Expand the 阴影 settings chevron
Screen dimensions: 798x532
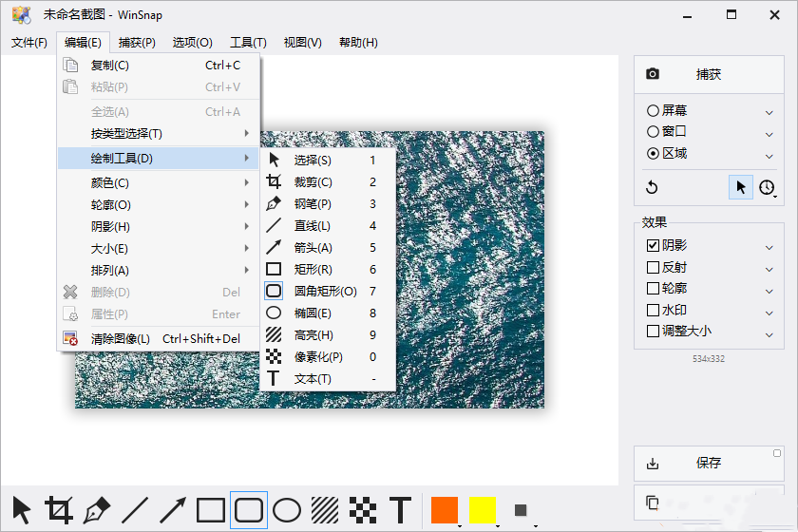[769, 248]
